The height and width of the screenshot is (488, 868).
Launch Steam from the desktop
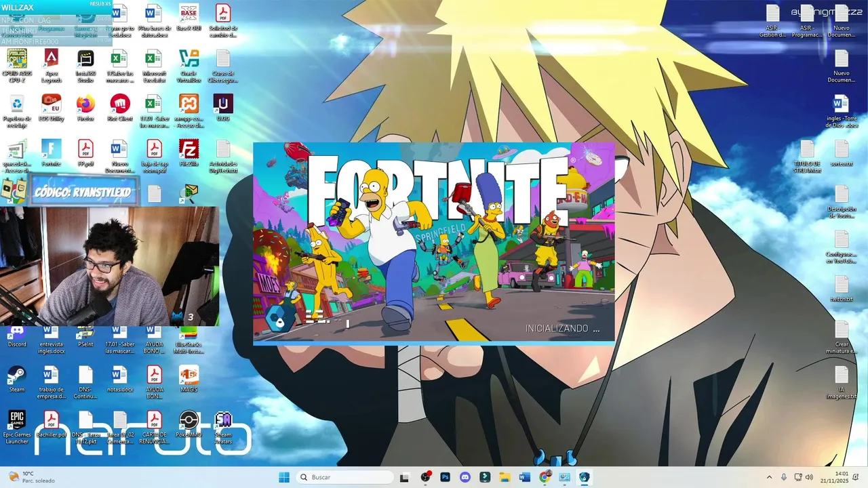click(x=17, y=380)
